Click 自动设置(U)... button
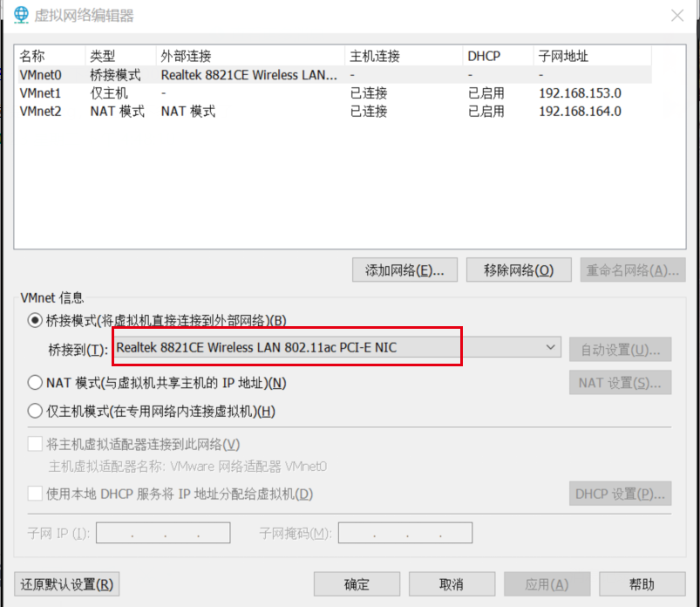700x607 pixels. [x=620, y=349]
